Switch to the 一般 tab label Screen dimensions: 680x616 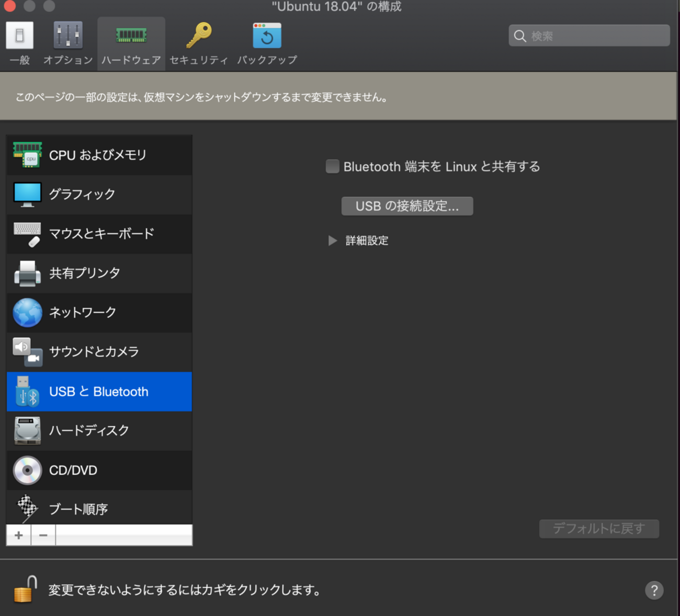click(20, 60)
